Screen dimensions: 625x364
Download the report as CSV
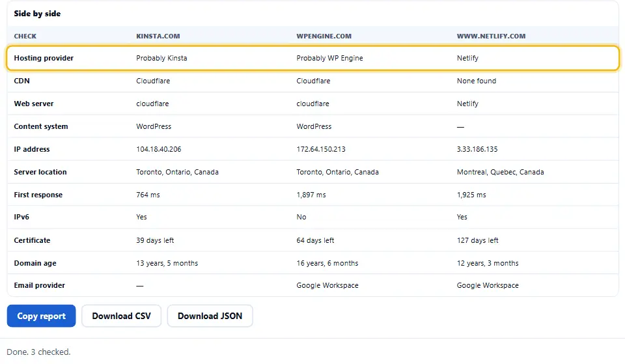click(122, 316)
